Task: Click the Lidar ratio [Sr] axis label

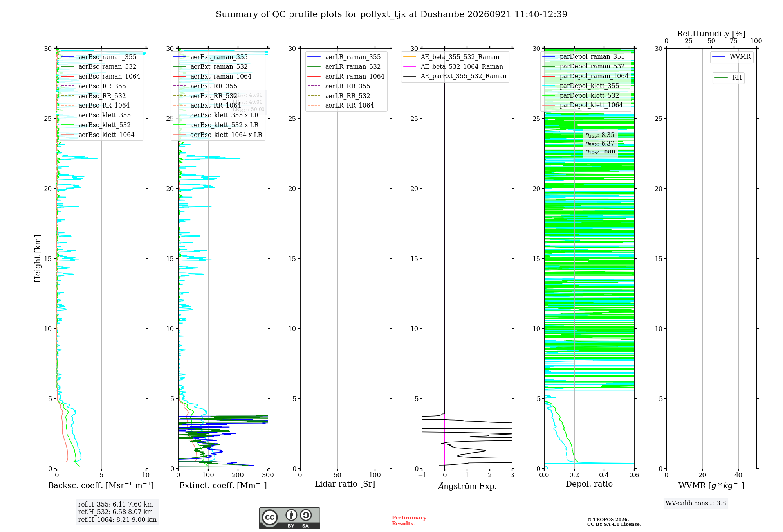Action: pyautogui.click(x=345, y=484)
